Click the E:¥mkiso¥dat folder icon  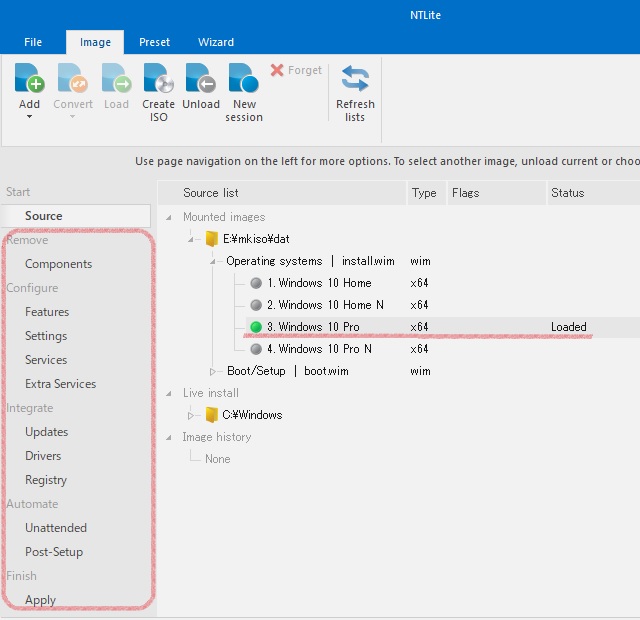(211, 239)
